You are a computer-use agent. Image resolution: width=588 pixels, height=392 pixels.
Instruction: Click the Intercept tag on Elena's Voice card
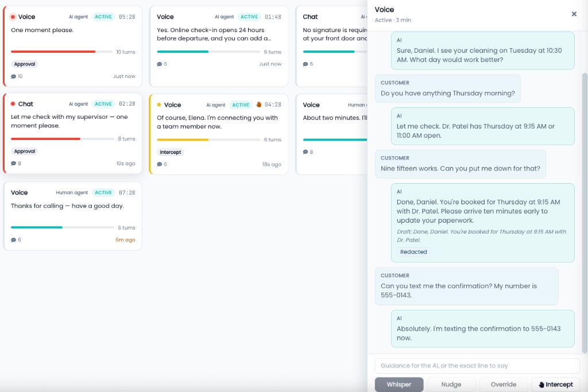pos(170,152)
